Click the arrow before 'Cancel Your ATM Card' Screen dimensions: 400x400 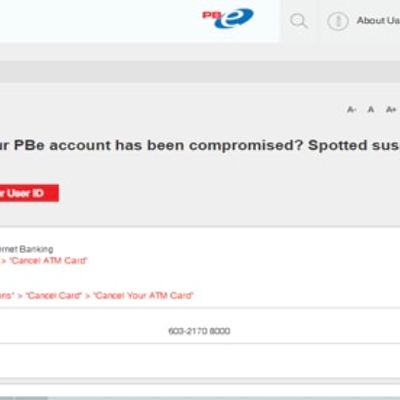pyautogui.click(x=88, y=296)
